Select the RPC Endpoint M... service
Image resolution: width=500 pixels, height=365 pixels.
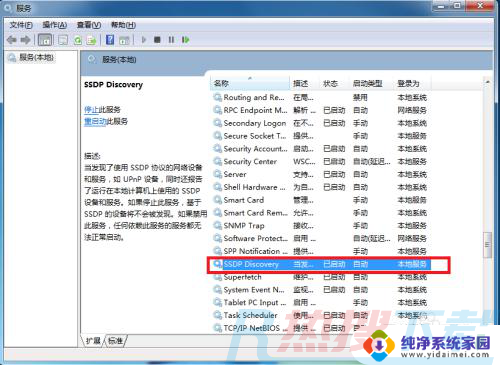click(x=320, y=110)
